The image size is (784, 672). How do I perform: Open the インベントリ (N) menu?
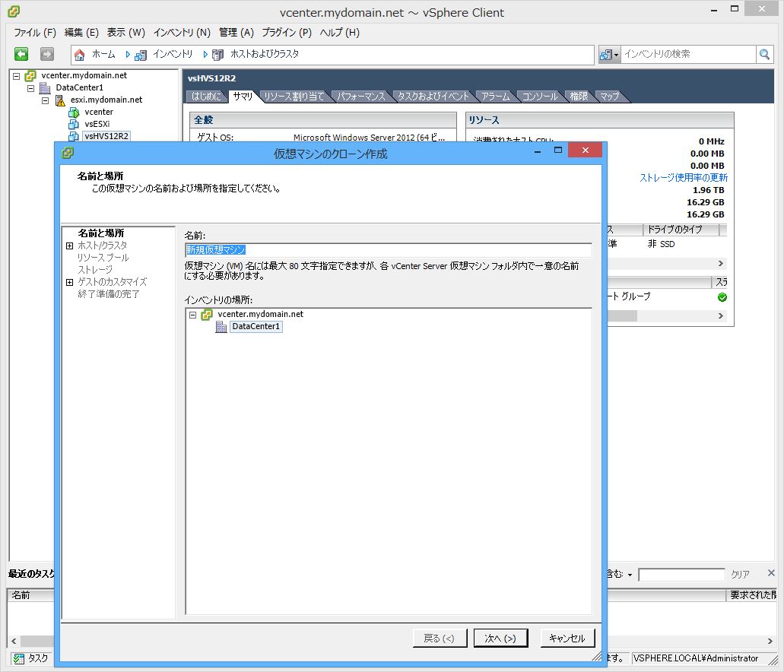point(182,33)
